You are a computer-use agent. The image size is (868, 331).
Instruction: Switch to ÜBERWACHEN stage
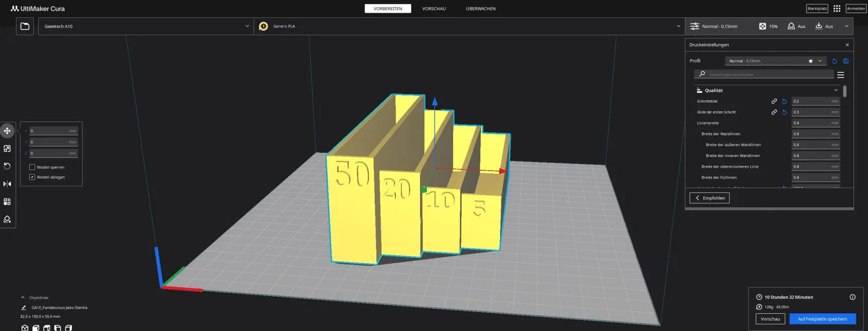click(x=481, y=9)
